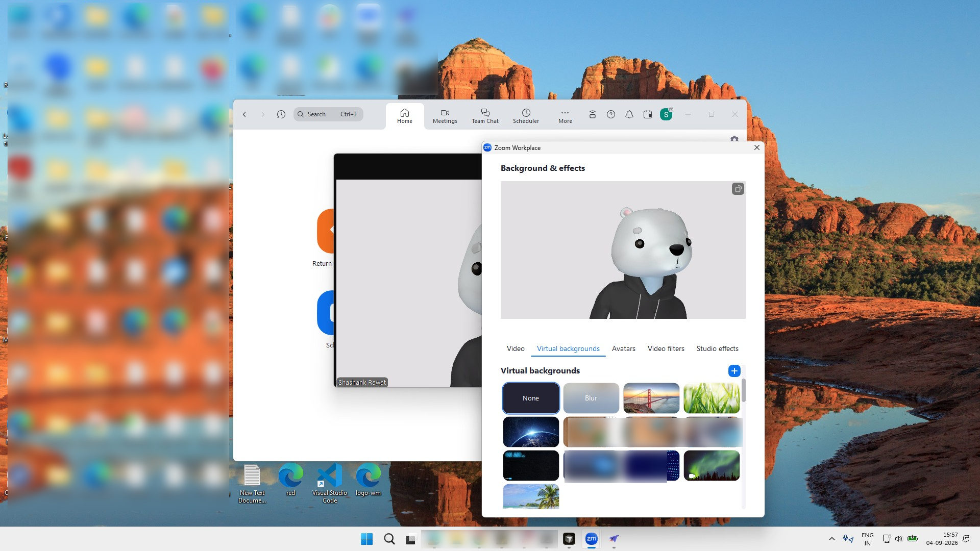This screenshot has height=551, width=980.
Task: Open the Windows Start menu
Action: [366, 539]
